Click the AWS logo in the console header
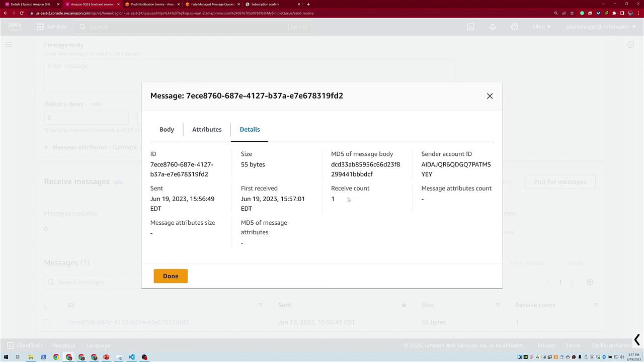 click(15, 27)
